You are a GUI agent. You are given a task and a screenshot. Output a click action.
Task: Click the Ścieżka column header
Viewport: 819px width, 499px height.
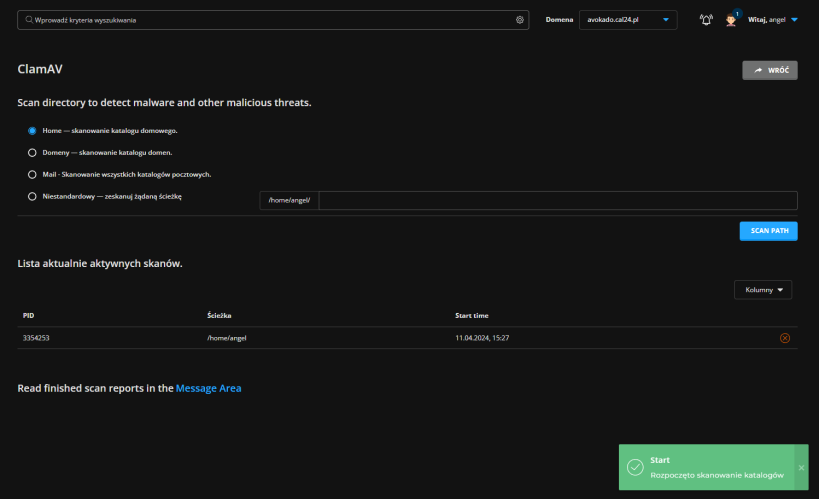tap(219, 316)
